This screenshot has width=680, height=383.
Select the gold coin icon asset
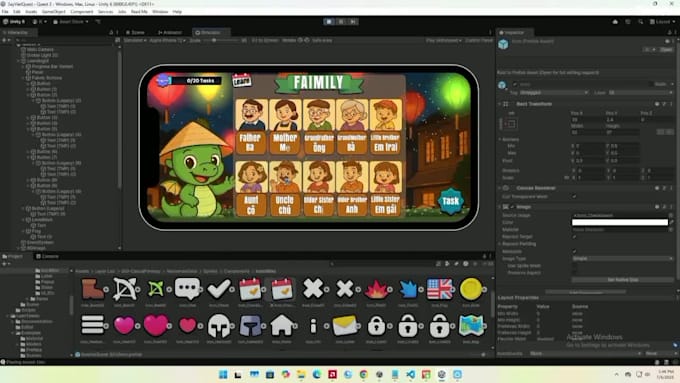point(471,289)
